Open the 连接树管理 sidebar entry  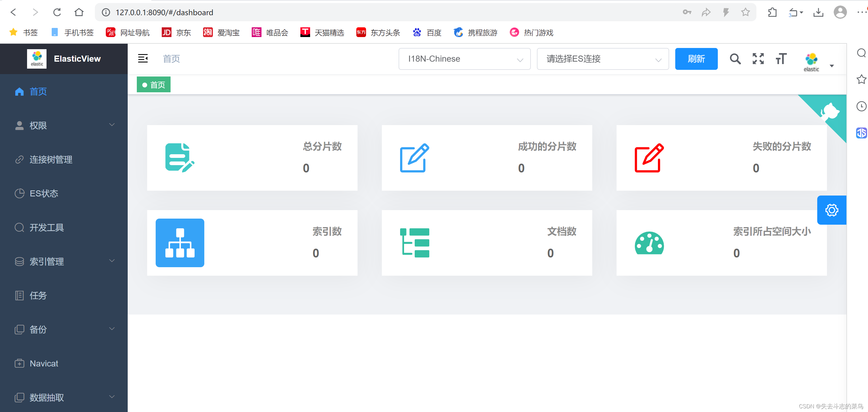(51, 160)
